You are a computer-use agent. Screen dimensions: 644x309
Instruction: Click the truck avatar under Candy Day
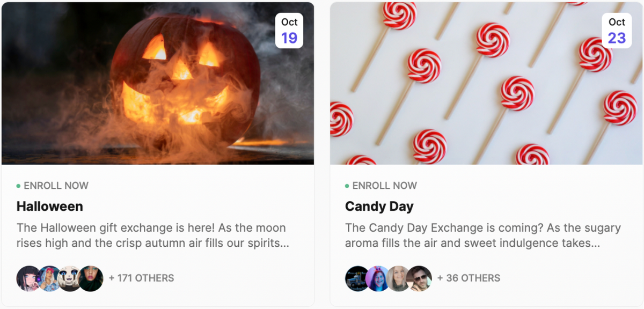(x=354, y=278)
